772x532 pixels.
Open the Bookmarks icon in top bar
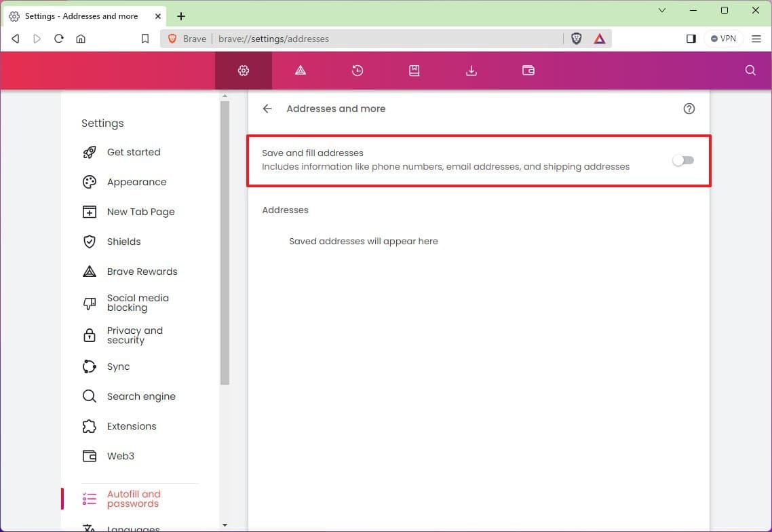(414, 71)
